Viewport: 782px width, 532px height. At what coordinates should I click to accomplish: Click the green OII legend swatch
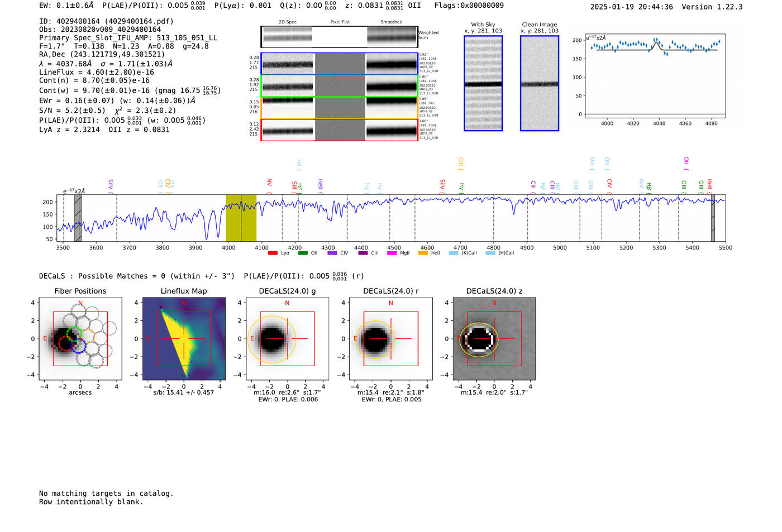click(303, 253)
